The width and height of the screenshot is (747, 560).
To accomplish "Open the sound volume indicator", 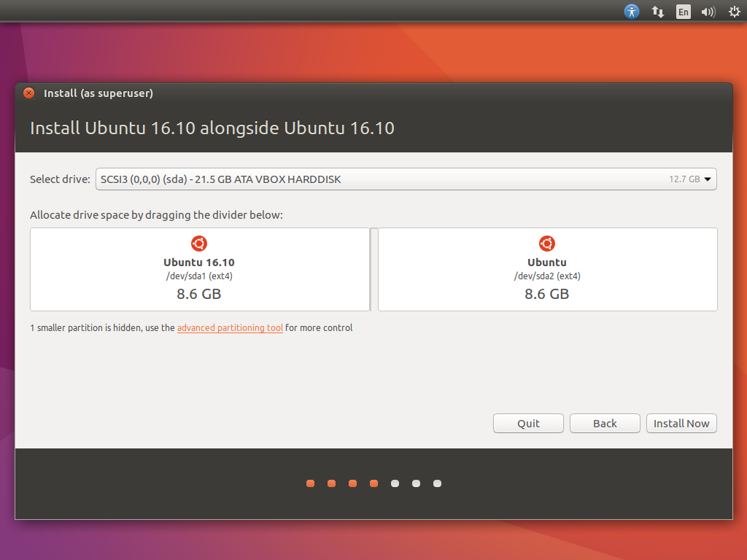I will [x=708, y=12].
